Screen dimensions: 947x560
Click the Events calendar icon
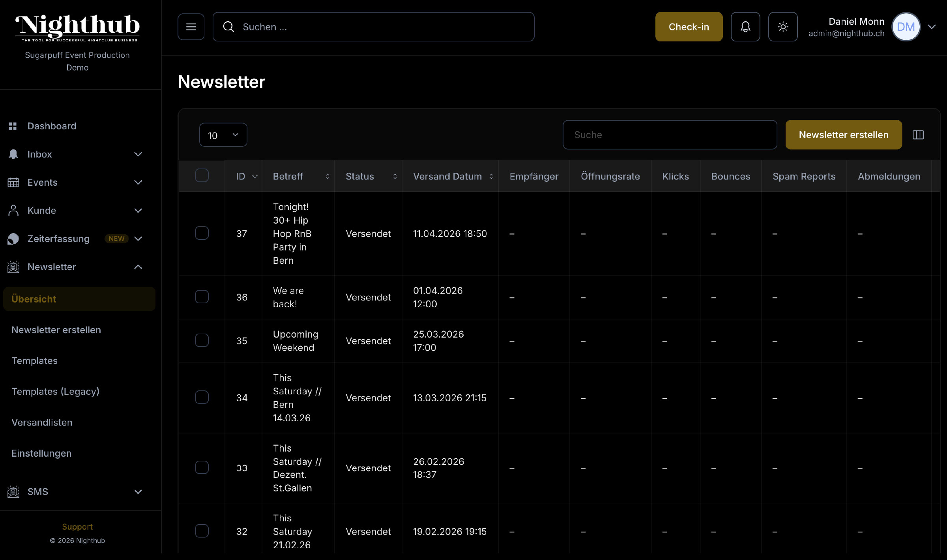13,183
